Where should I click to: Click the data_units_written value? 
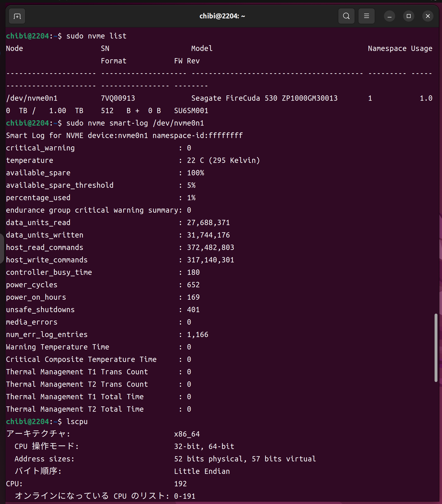tap(208, 235)
